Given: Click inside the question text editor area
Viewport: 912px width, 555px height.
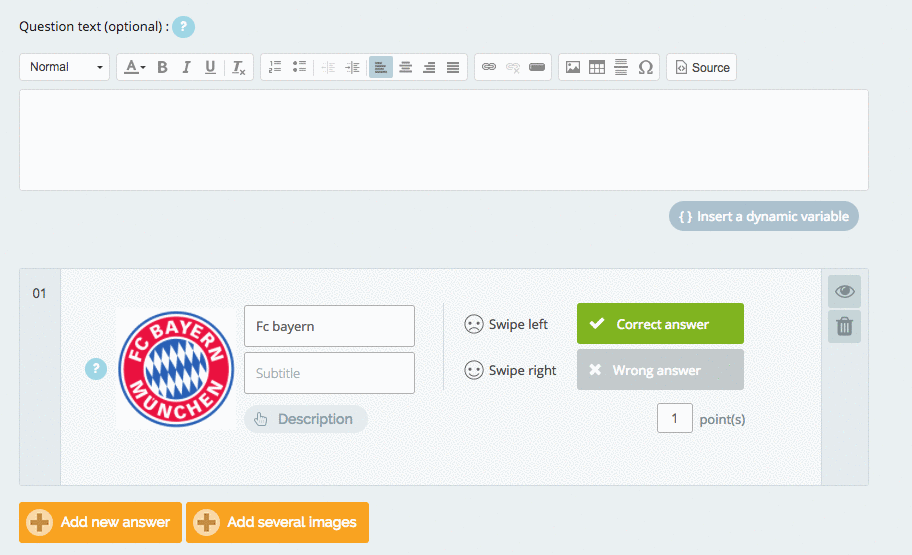Looking at the screenshot, I should (444, 140).
